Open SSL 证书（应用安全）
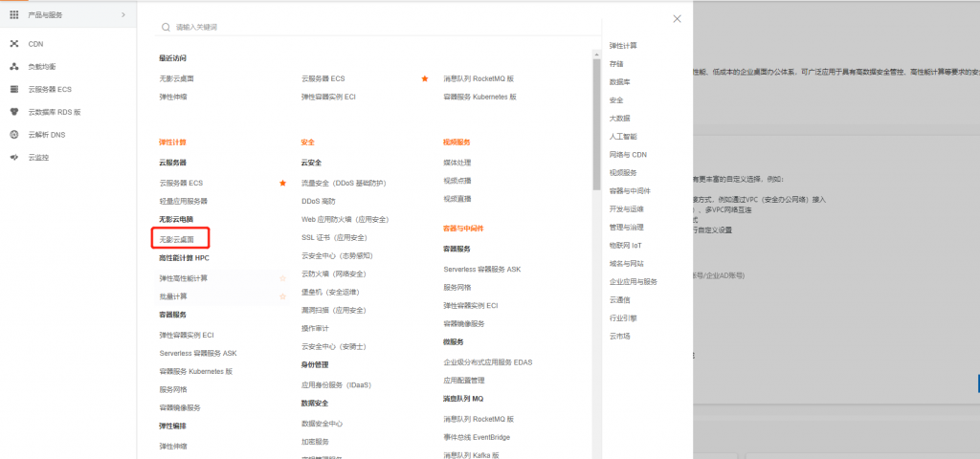 tap(334, 237)
